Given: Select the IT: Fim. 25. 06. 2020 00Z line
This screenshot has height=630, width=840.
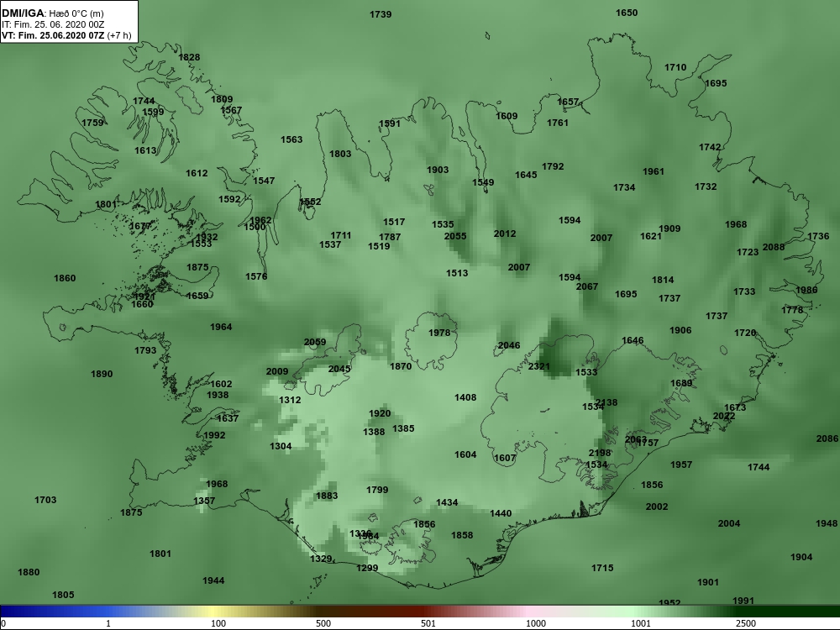Looking at the screenshot, I should coord(52,24).
